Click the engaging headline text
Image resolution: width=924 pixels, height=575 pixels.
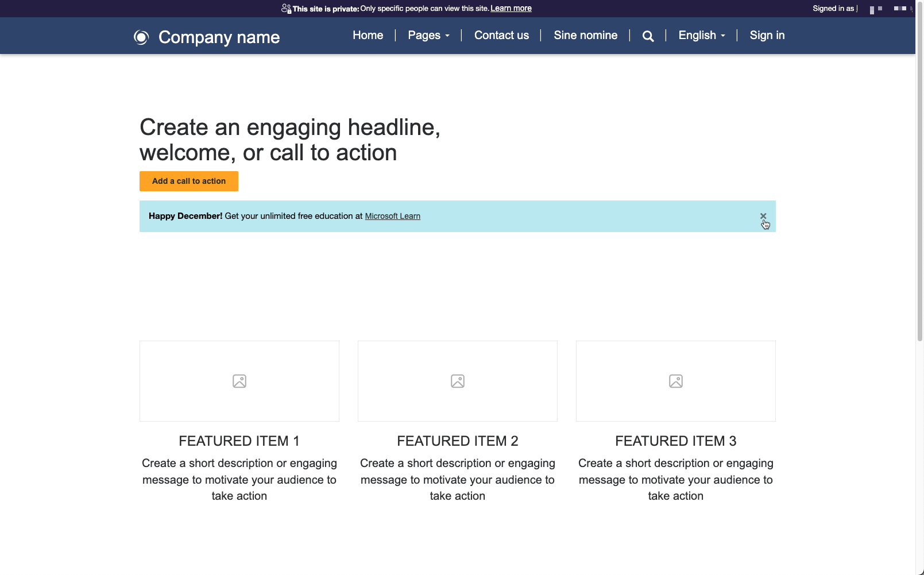pos(290,140)
